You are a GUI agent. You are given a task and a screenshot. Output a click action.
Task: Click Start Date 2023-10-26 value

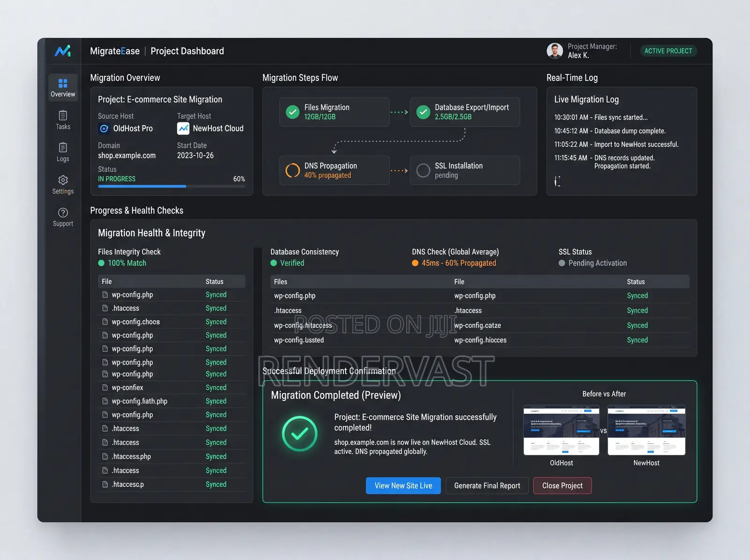coord(195,155)
